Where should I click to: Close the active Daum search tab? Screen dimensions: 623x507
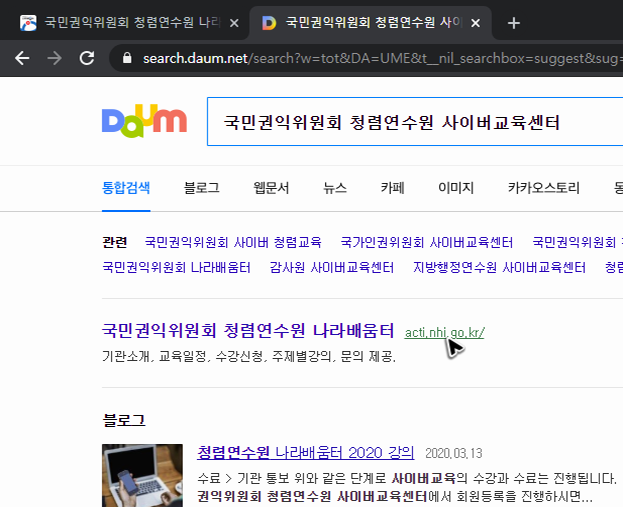pyautogui.click(x=476, y=23)
